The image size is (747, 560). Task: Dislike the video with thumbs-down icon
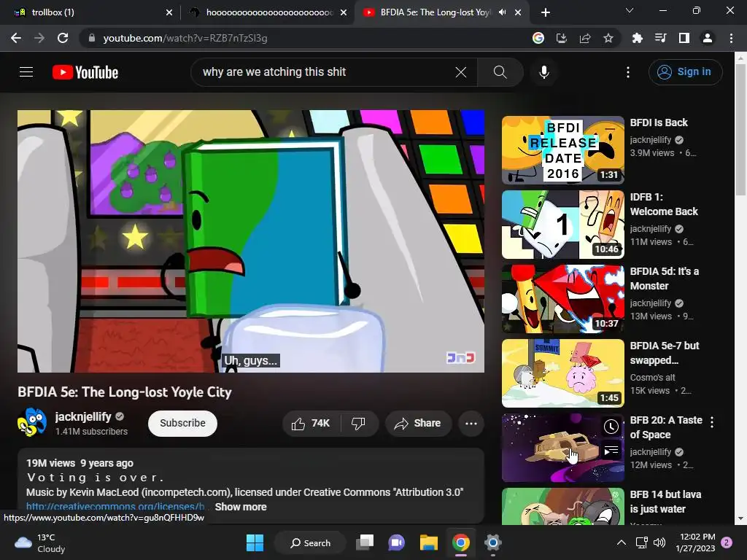coord(359,424)
